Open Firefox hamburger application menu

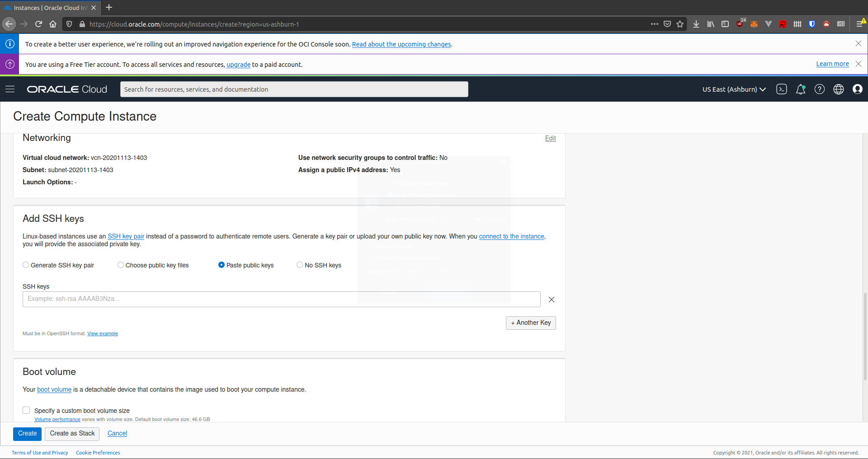(860, 24)
